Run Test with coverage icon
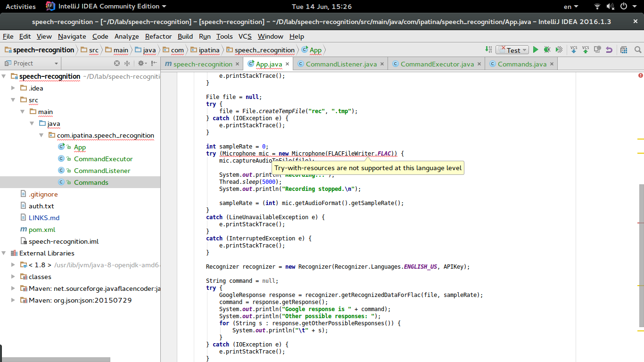 pos(559,49)
